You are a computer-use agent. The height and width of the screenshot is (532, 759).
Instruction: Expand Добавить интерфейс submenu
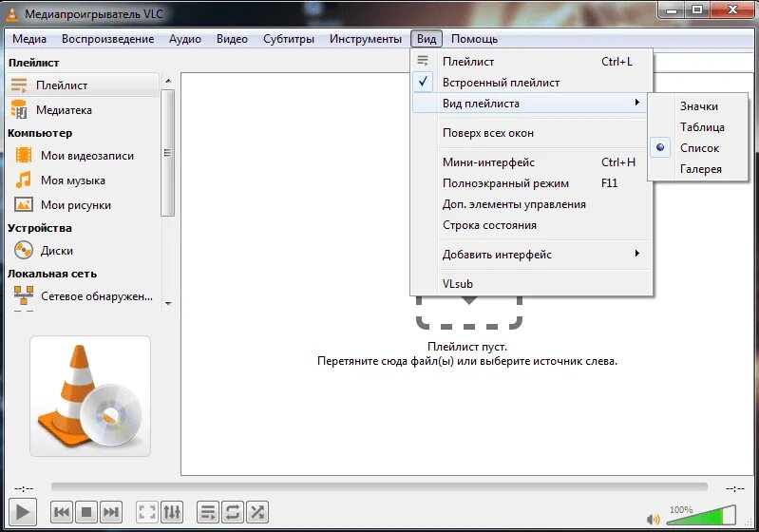pyautogui.click(x=532, y=255)
